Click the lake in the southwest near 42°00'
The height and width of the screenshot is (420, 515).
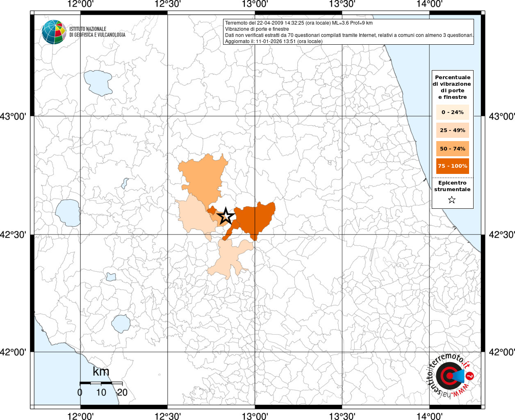point(121,324)
